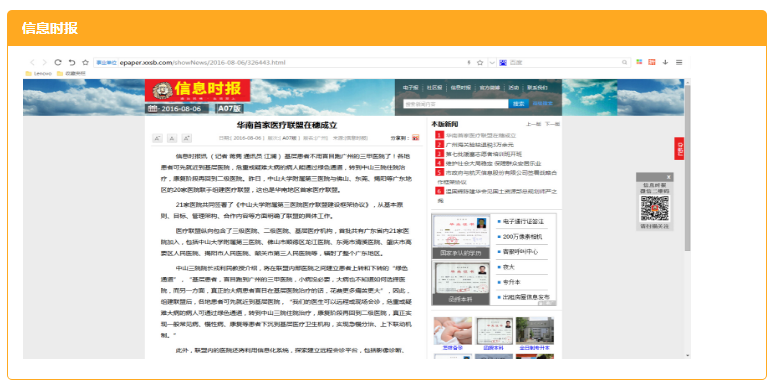Click the scrollbar down arrow
The height and width of the screenshot is (388, 776).
pyautogui.click(x=687, y=355)
